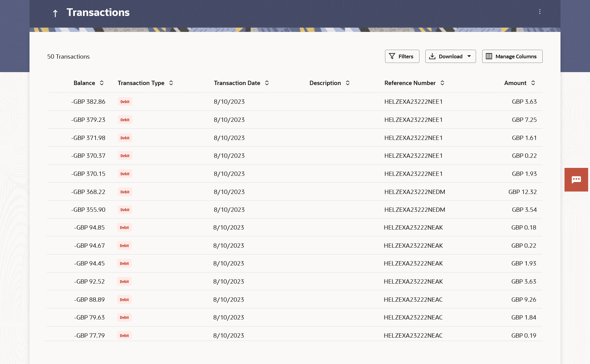Click the Balance column header text
590x364 pixels.
84,83
